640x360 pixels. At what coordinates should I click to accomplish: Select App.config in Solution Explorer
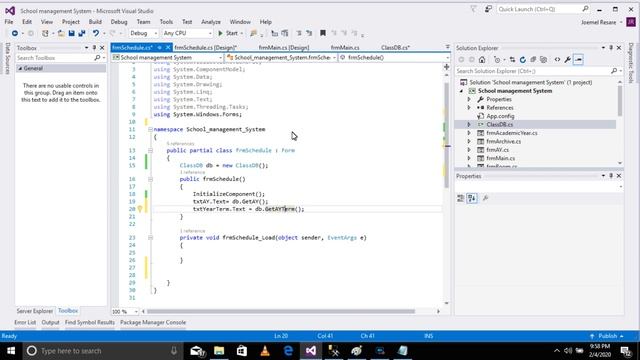point(500,116)
